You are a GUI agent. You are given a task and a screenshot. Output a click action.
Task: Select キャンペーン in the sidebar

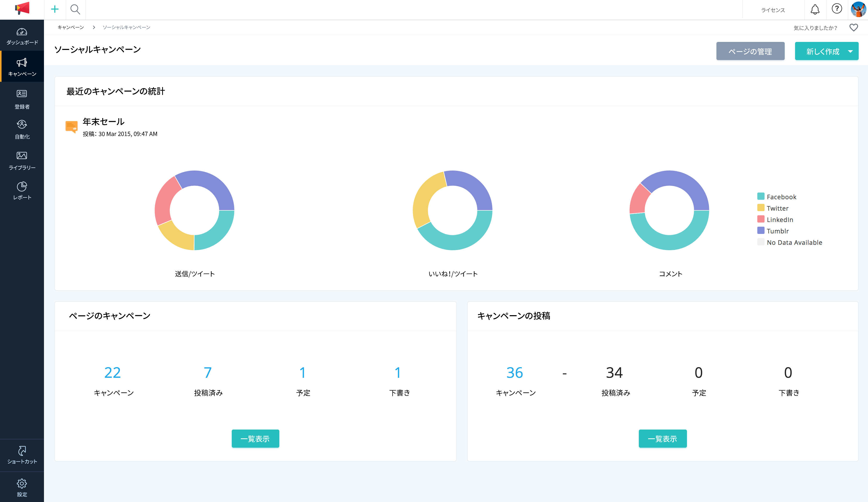(x=22, y=67)
